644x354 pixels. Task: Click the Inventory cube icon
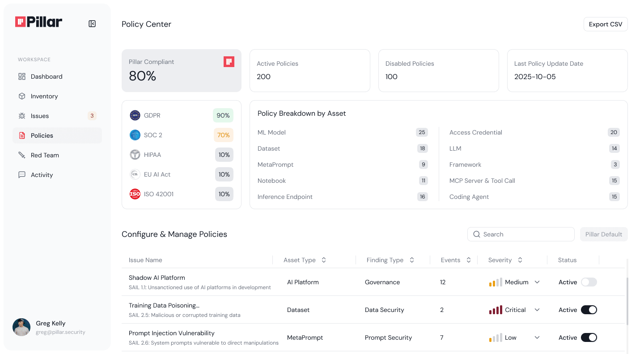point(22,96)
